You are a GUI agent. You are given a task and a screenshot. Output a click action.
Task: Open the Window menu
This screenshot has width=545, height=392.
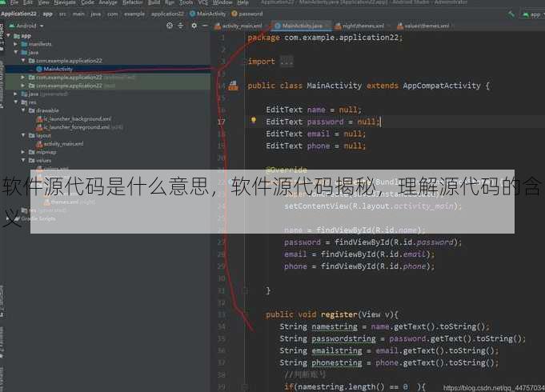222,2
